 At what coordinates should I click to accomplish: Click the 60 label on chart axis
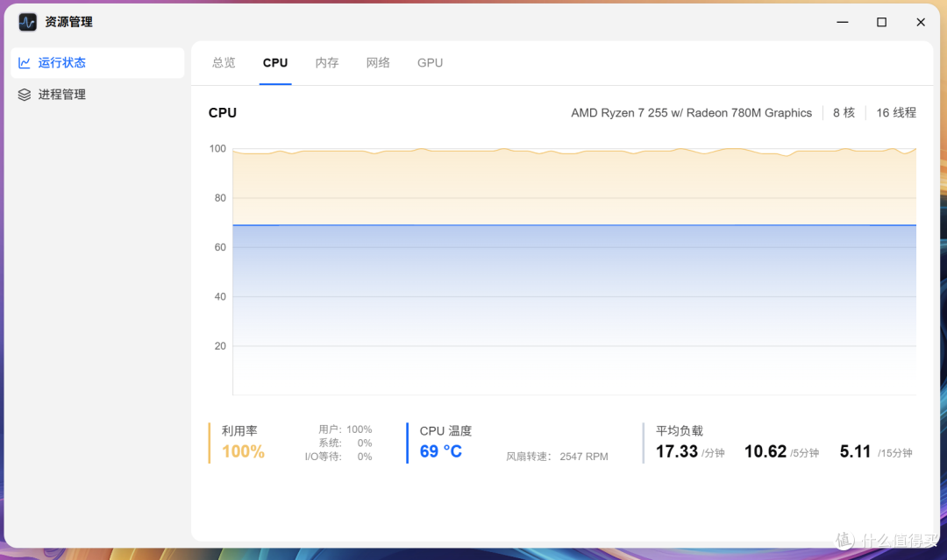click(x=220, y=247)
